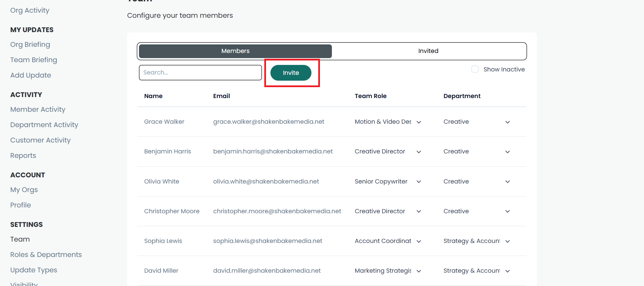Click the name Grace Walker

coord(164,122)
